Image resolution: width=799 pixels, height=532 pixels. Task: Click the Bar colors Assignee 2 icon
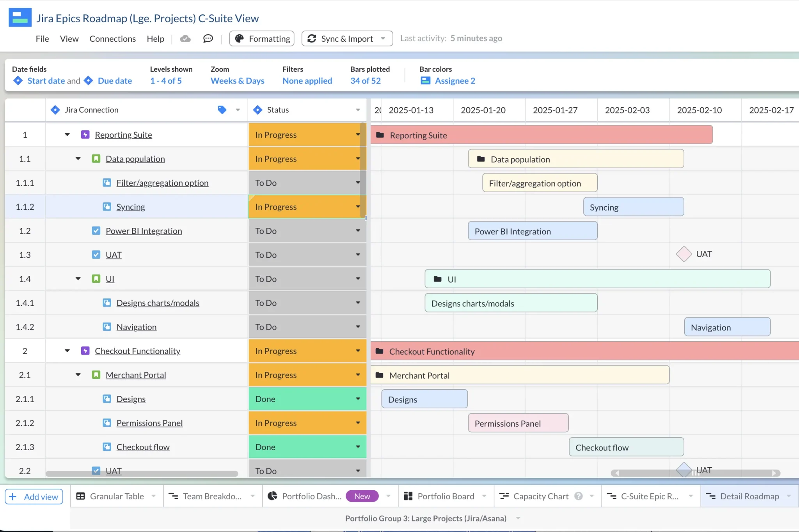[x=425, y=81]
